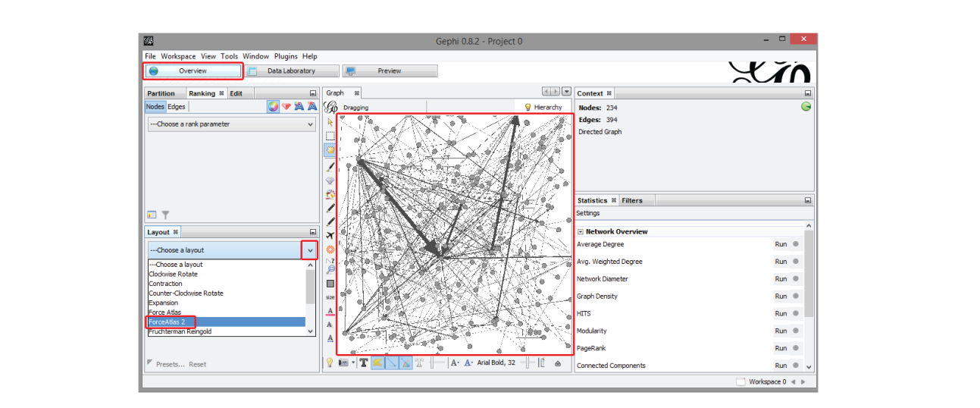Open the Workspace menu
Image resolution: width=980 pixels, height=408 pixels.
click(178, 56)
